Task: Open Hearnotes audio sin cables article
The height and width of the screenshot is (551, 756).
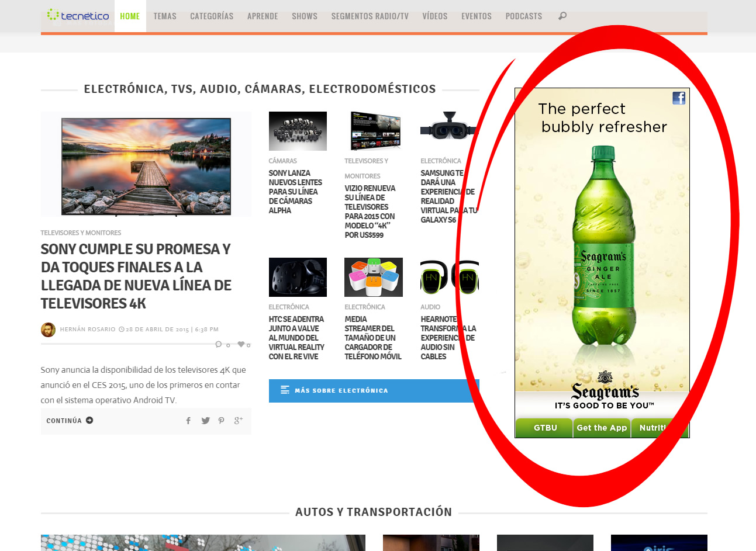Action: [448, 338]
